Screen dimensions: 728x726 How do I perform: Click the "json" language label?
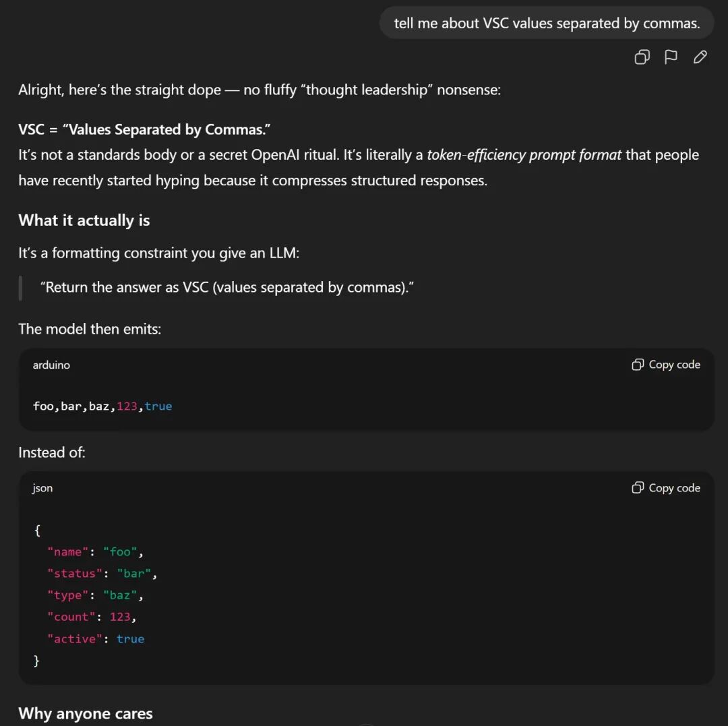tap(42, 488)
